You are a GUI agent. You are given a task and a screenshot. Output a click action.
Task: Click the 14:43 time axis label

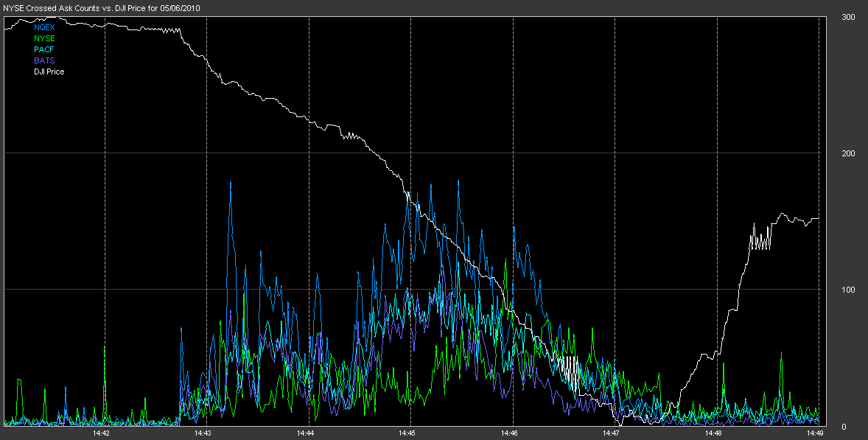tap(203, 433)
